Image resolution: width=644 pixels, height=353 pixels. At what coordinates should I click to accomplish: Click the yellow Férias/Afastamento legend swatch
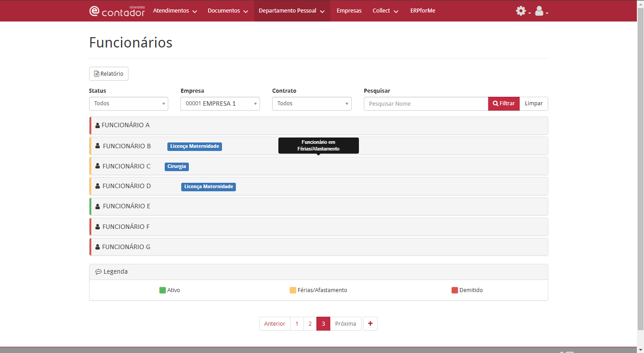293,290
